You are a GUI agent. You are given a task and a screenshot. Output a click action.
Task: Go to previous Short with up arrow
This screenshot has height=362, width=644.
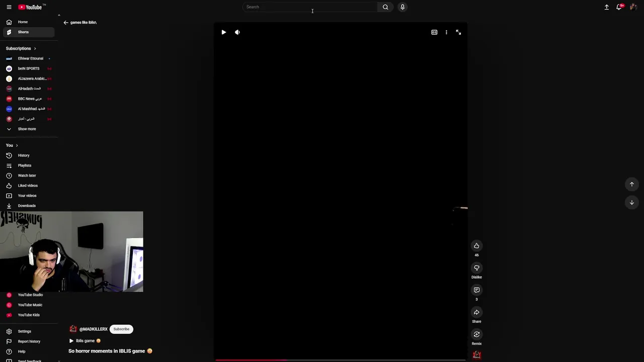tap(632, 184)
